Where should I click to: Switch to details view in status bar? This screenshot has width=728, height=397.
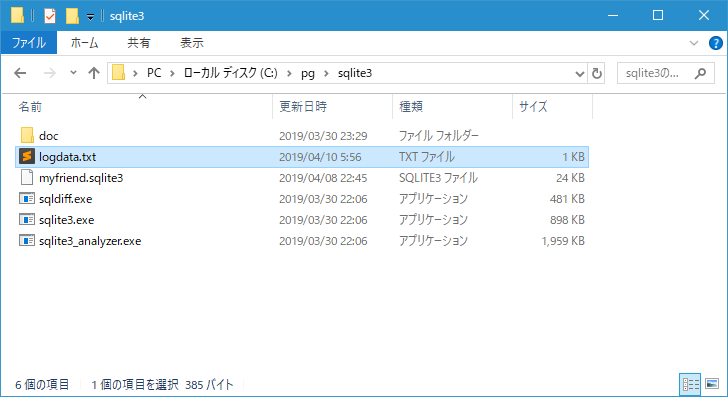(x=690, y=384)
